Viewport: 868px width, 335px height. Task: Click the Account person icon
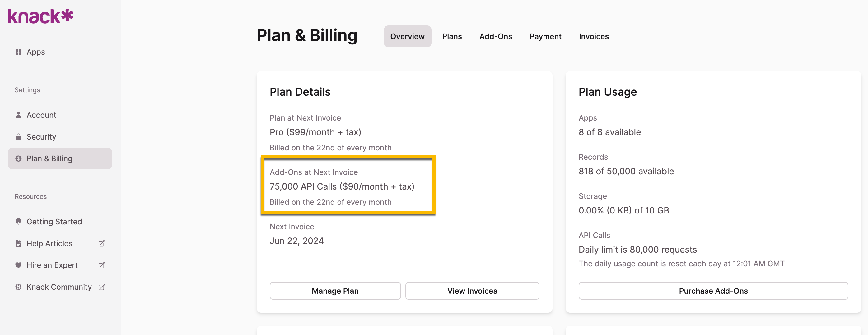pos(19,115)
